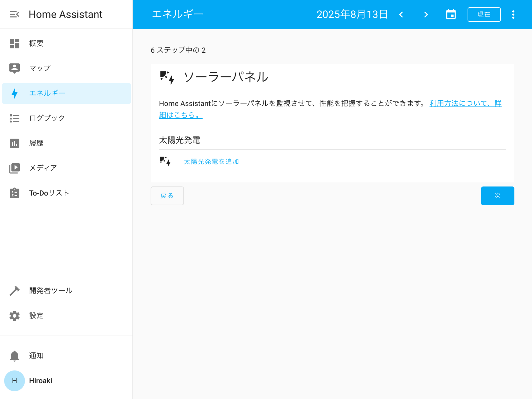Viewport: 532px width, 399px height.
Task: Click the メディア play icon
Action: [14, 168]
